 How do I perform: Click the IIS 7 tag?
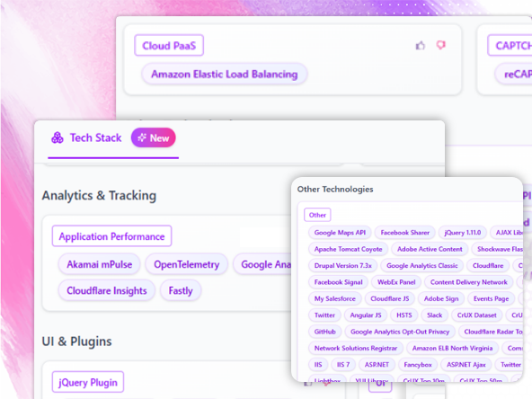click(x=343, y=365)
